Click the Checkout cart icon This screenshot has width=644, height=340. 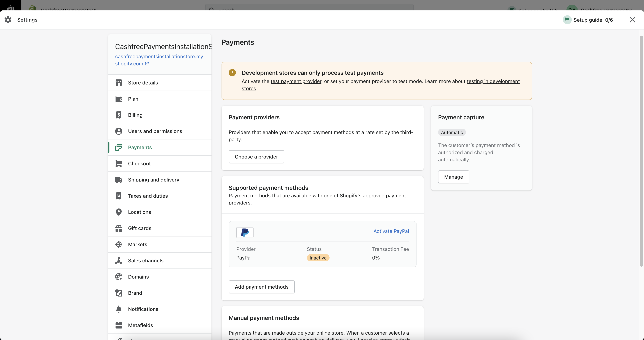pyautogui.click(x=119, y=164)
